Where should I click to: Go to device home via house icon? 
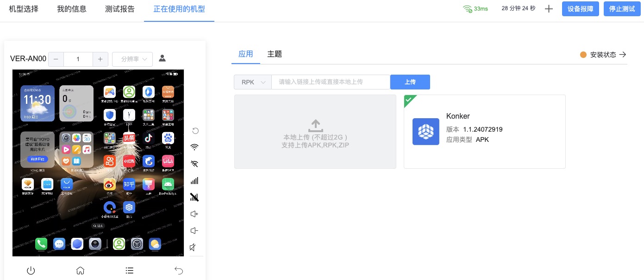tap(80, 271)
